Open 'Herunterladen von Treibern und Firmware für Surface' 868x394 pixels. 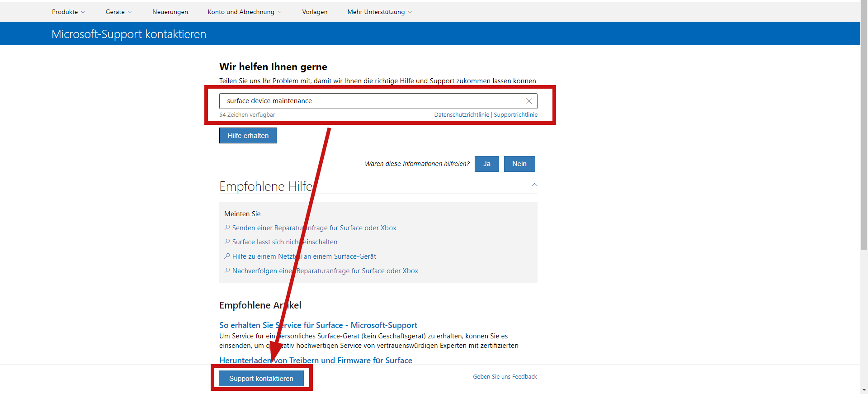pos(316,361)
